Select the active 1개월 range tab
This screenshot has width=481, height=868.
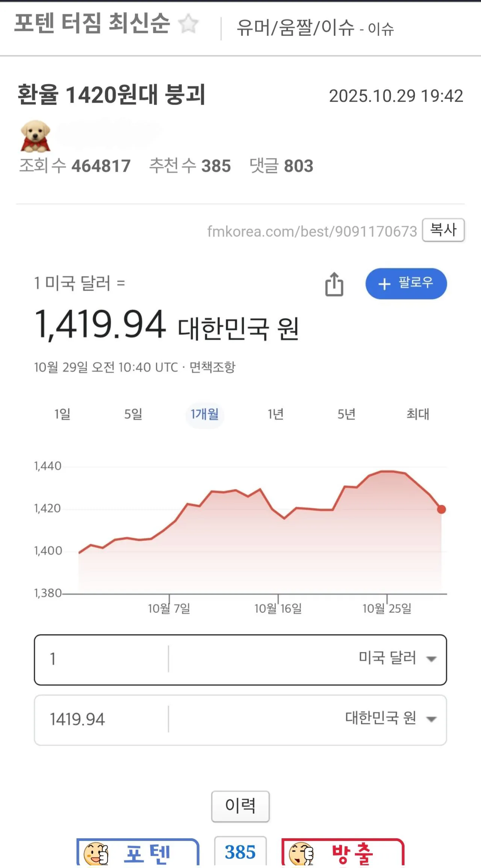point(204,414)
